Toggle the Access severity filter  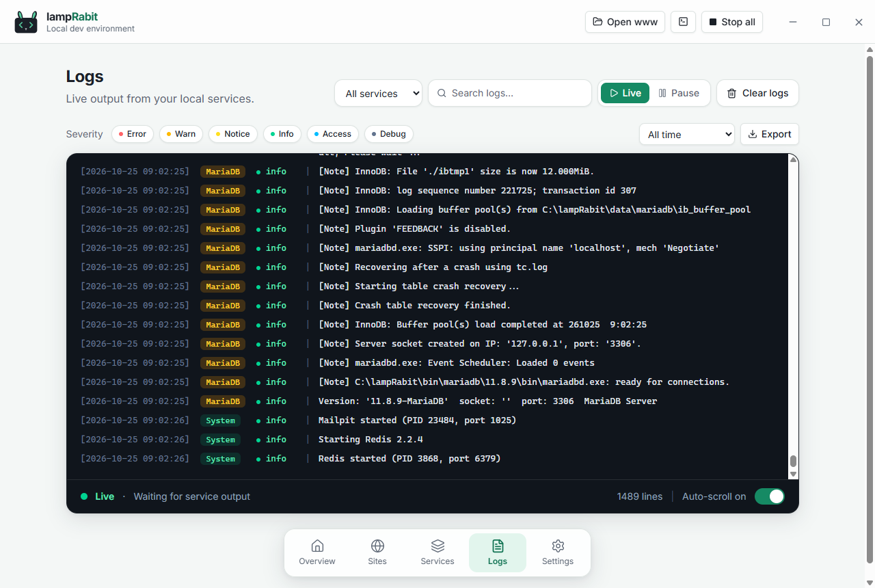[333, 134]
